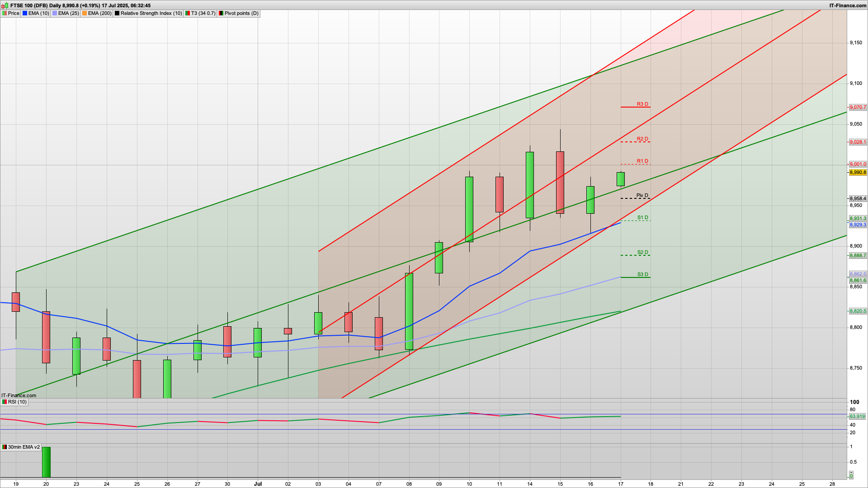Click the orange EMA (200) color swatch
Image resolution: width=868 pixels, height=488 pixels.
(x=85, y=14)
